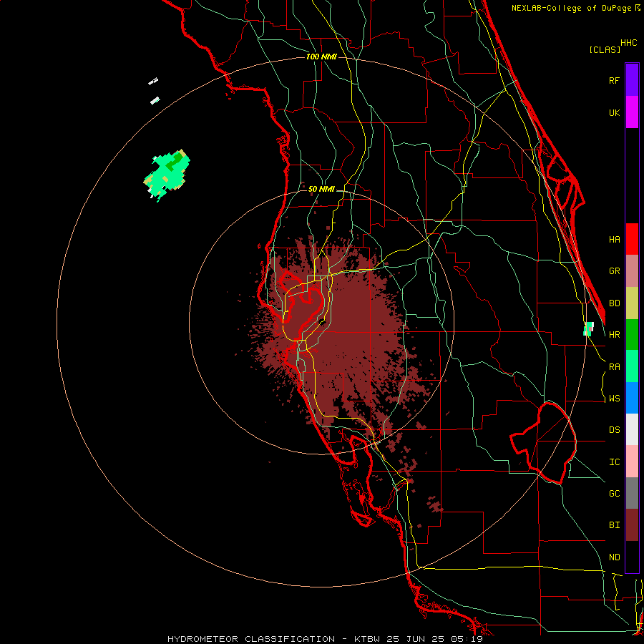Click the 'HR' legend label
644x644 pixels.
(x=614, y=335)
